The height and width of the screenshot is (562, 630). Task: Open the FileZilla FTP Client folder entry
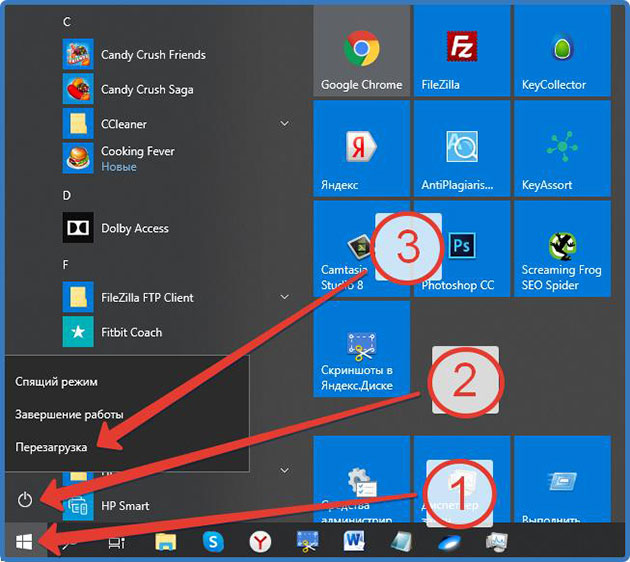point(177,297)
